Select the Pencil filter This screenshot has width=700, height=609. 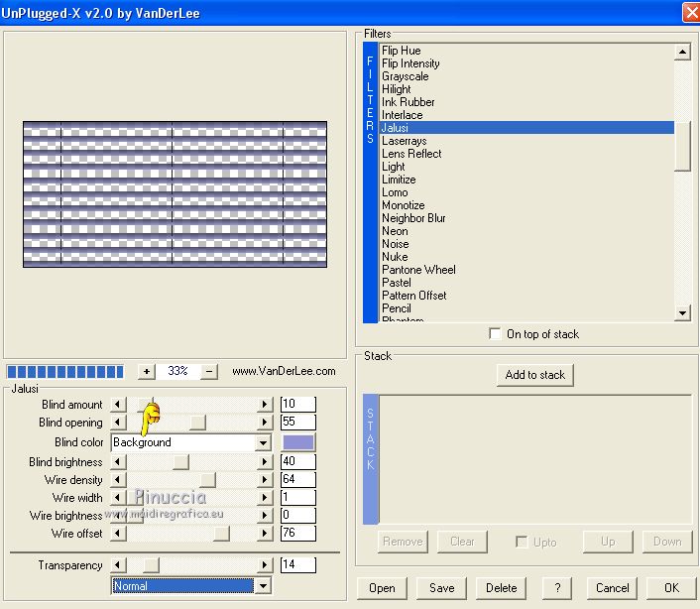[x=526, y=308]
